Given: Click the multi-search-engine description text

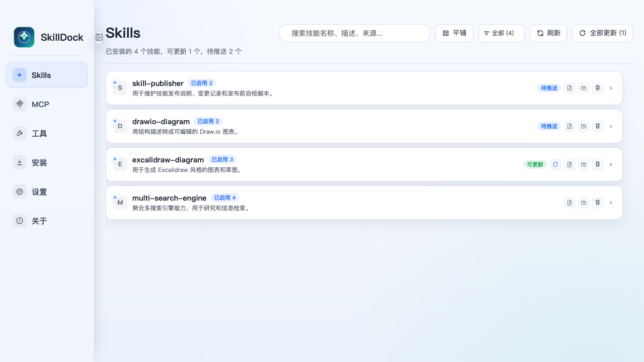Looking at the screenshot, I should (x=191, y=208).
